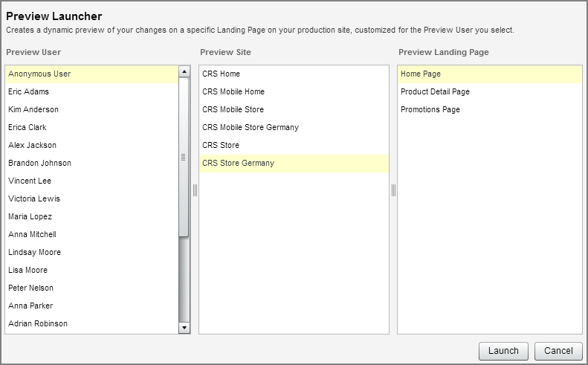
Task: Select CRS Store Germany site
Action: pos(238,164)
